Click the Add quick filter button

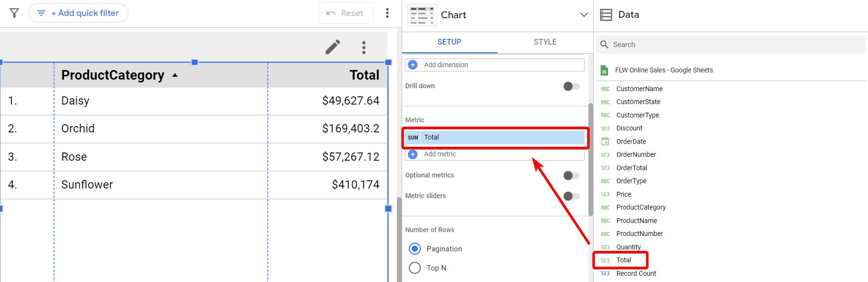(79, 13)
